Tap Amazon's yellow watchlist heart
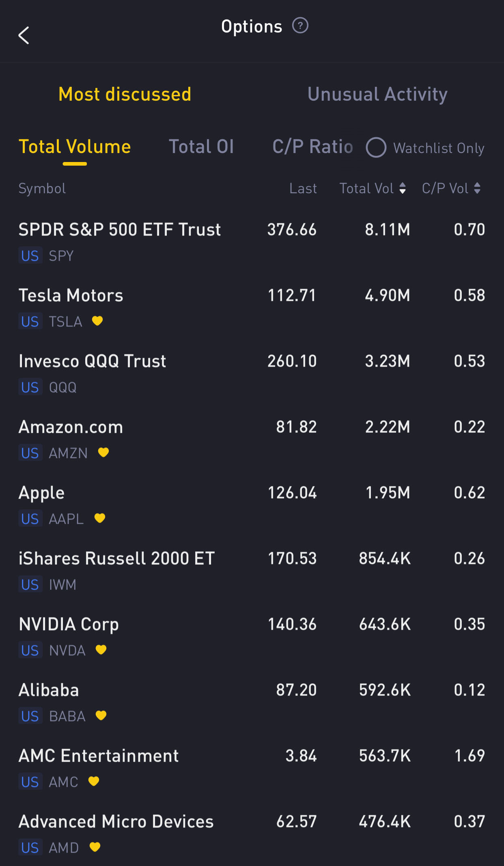The height and width of the screenshot is (866, 504). click(x=103, y=452)
